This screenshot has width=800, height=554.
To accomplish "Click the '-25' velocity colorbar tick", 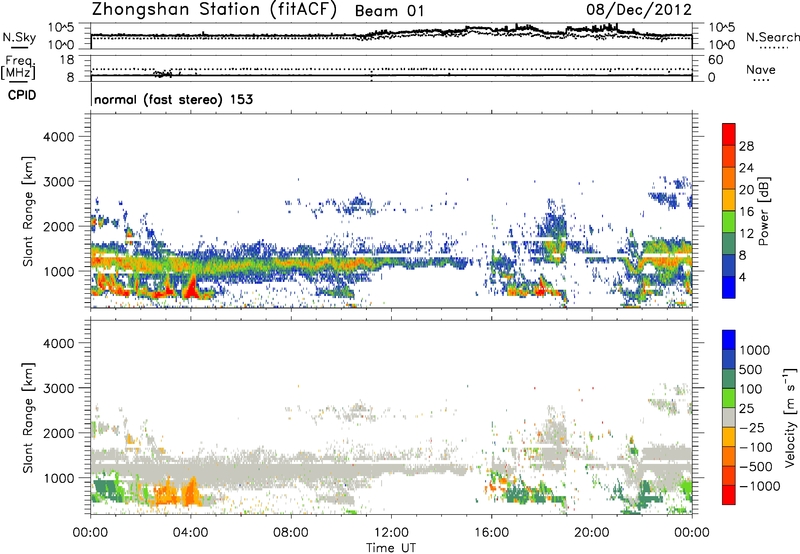I will [x=752, y=427].
